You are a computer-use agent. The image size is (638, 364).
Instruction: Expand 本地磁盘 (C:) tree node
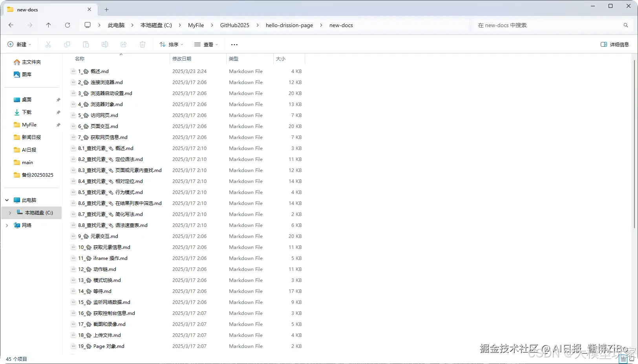click(x=10, y=213)
